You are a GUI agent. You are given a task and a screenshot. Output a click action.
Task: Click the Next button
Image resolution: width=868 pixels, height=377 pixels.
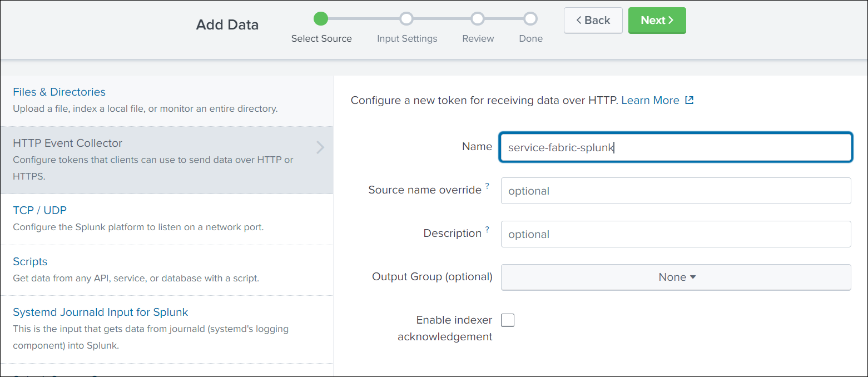pyautogui.click(x=657, y=20)
